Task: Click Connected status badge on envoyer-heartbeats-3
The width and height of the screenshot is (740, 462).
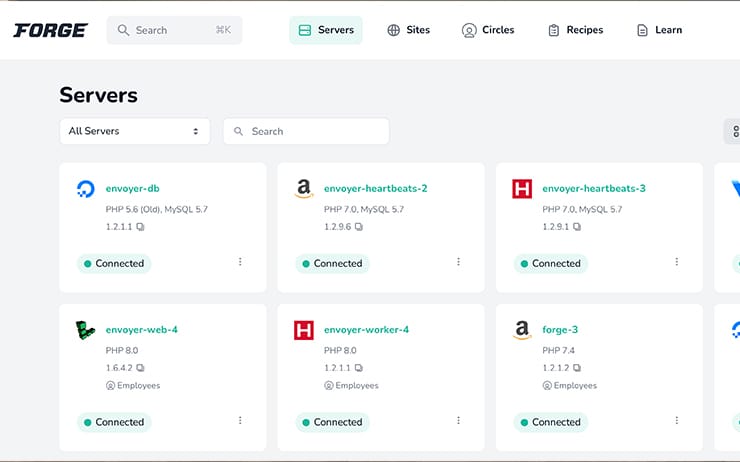Action: [x=551, y=263]
